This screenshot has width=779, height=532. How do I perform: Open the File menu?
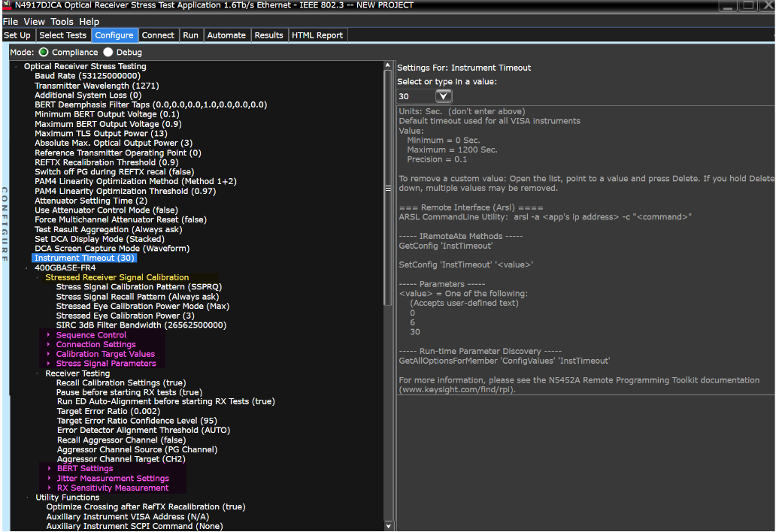11,21
